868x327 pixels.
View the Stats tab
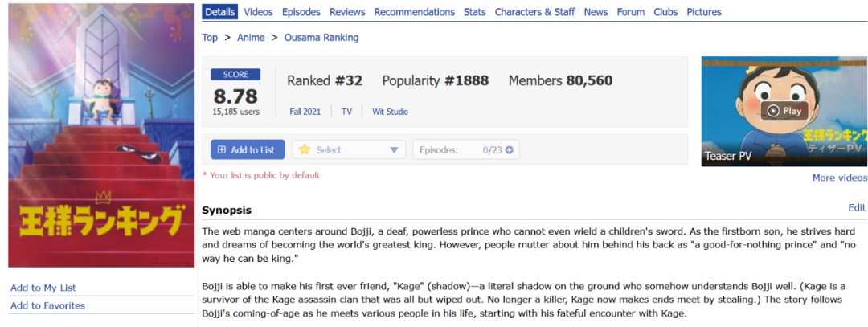click(x=474, y=11)
